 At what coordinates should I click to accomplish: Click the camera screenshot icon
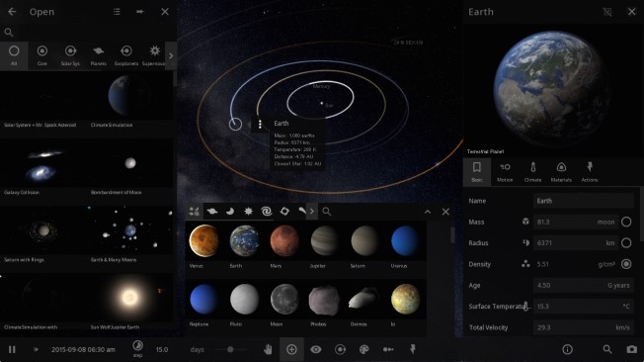632,349
